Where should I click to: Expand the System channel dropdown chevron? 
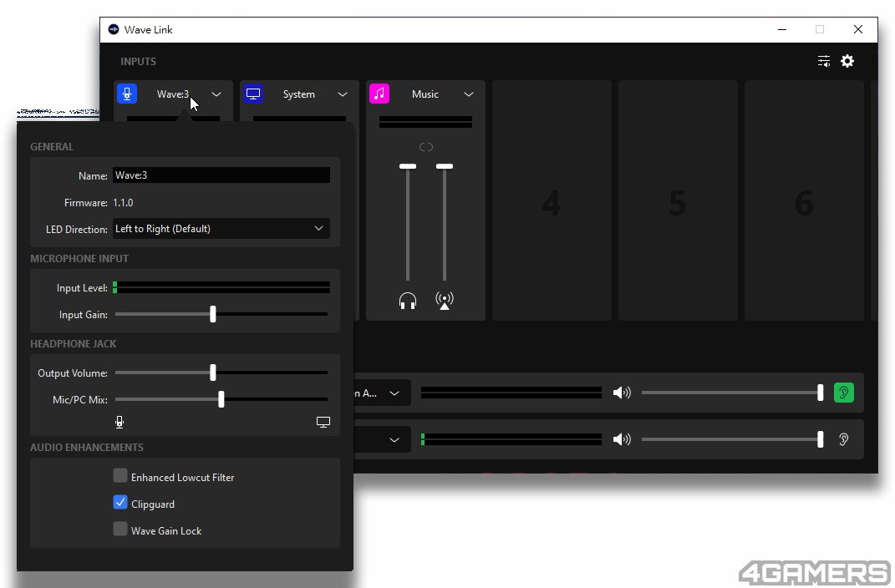click(343, 94)
